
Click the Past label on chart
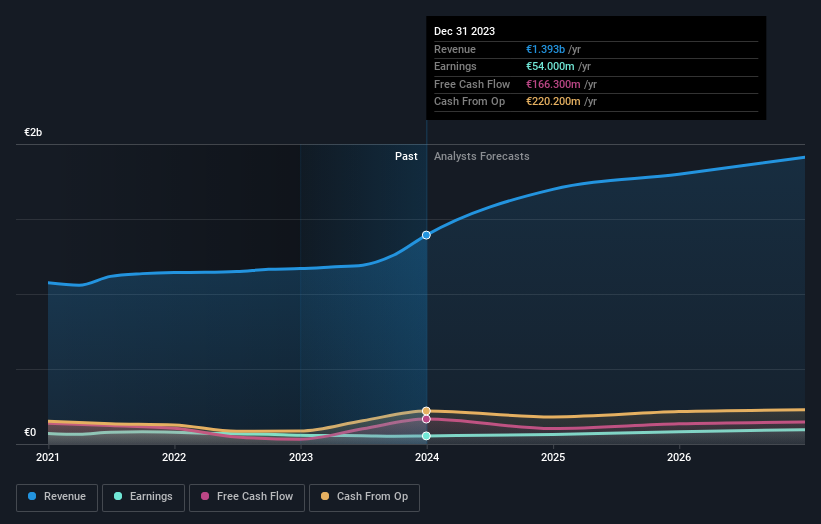[406, 156]
